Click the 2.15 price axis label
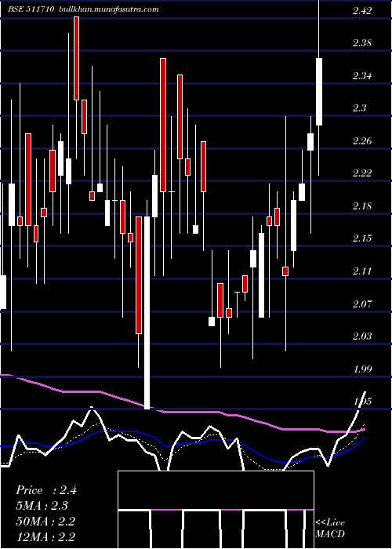This screenshot has height=549, width=392. click(362, 238)
